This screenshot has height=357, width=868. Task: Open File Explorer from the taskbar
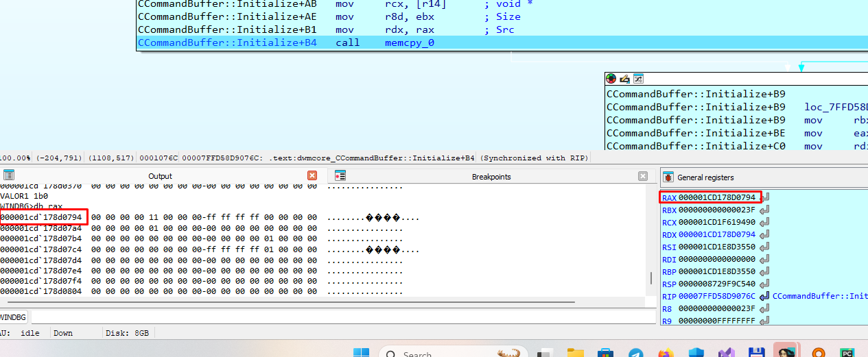575,352
